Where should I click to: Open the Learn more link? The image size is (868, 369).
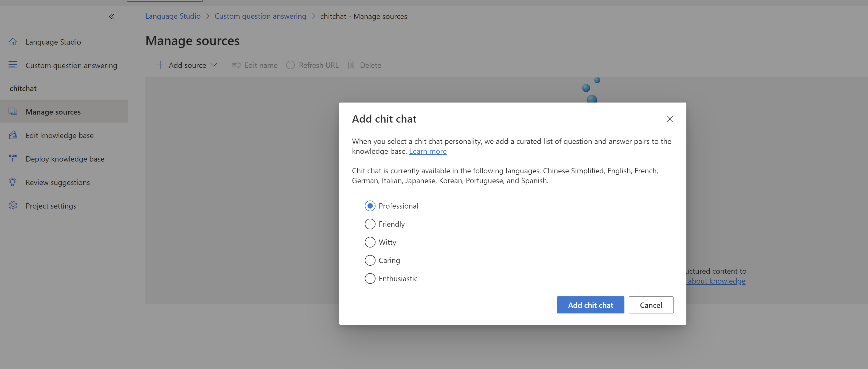(x=428, y=151)
